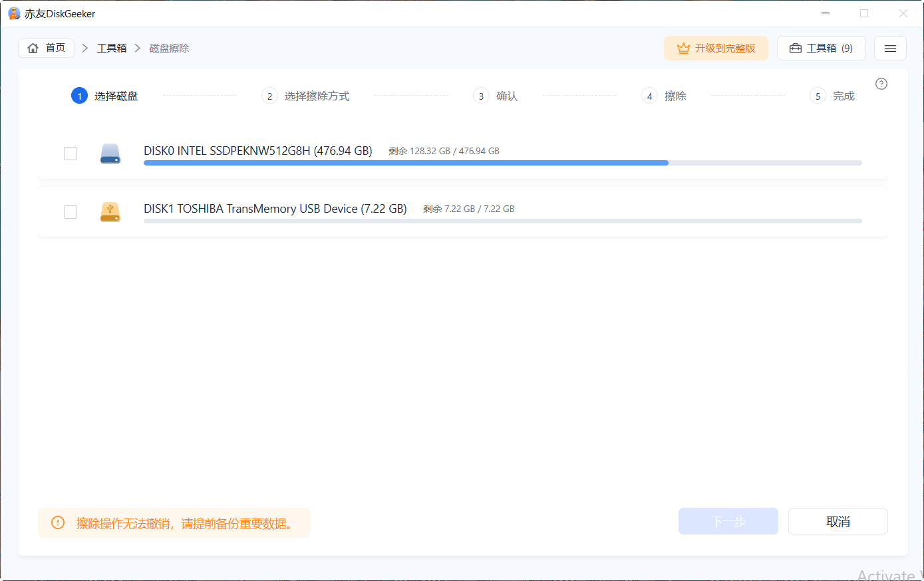Click the 取消 button
This screenshot has width=924, height=581.
pyautogui.click(x=838, y=521)
